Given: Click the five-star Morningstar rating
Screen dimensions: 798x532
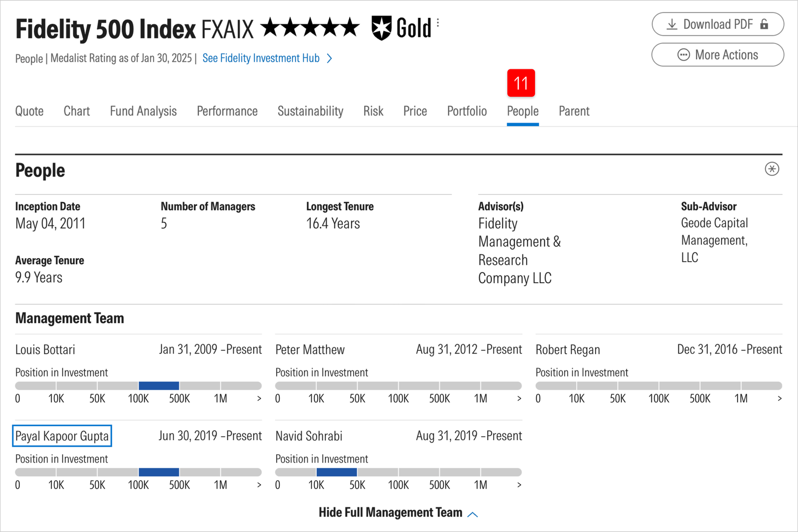Looking at the screenshot, I should click(310, 27).
